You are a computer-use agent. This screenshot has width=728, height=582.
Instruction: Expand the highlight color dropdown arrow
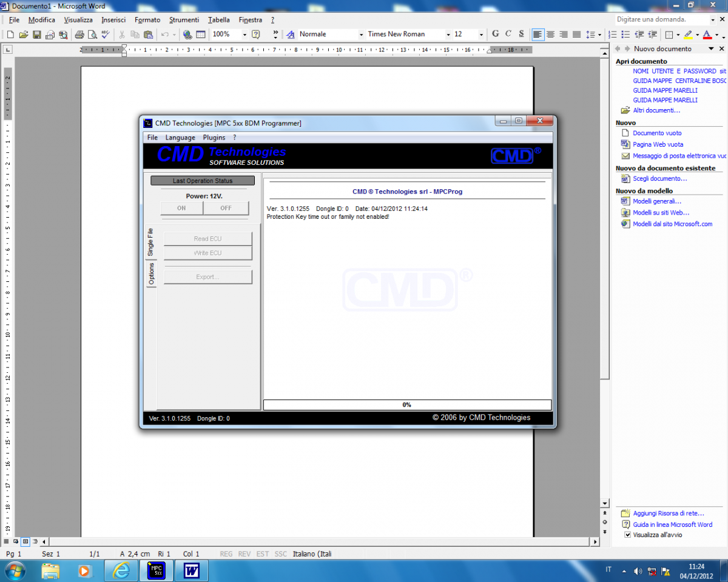click(x=697, y=35)
